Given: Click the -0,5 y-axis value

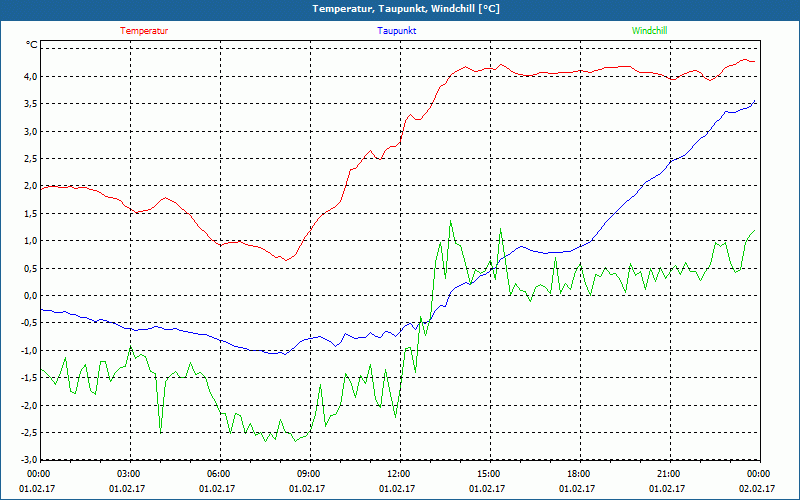Looking at the screenshot, I should pyautogui.click(x=30, y=323).
